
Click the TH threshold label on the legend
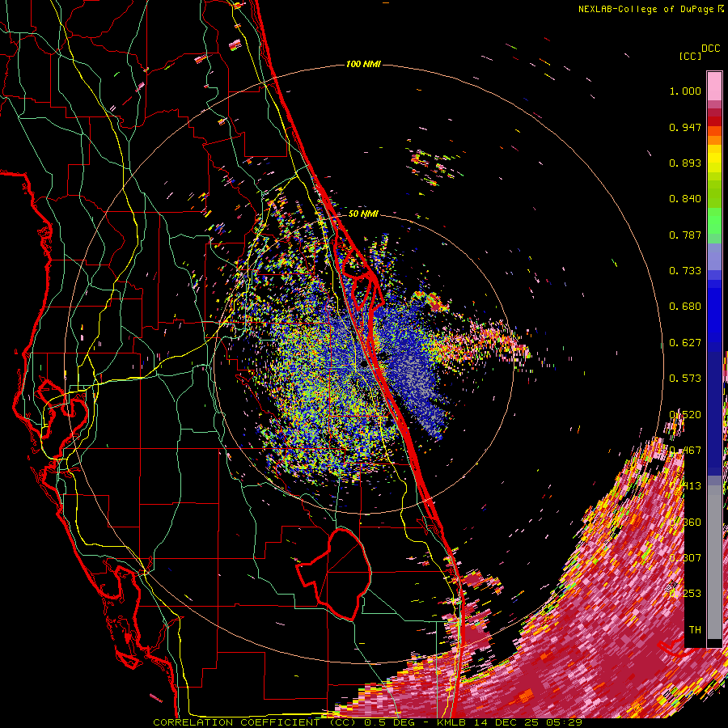point(695,630)
